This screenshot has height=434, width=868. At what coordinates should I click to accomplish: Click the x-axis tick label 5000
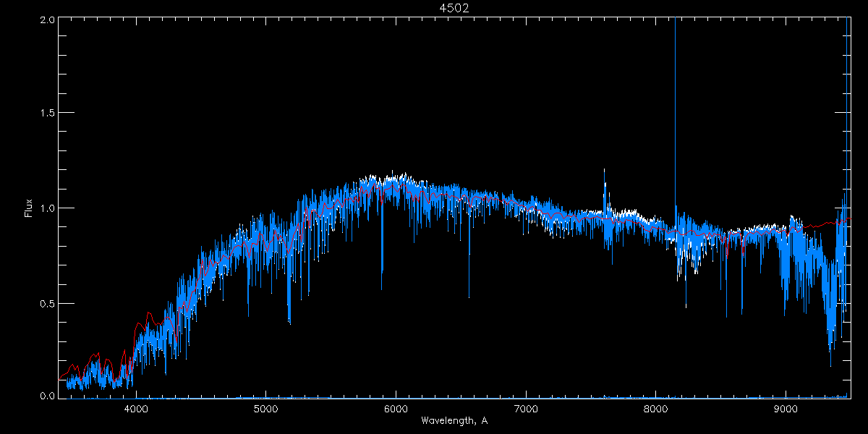coord(265,410)
